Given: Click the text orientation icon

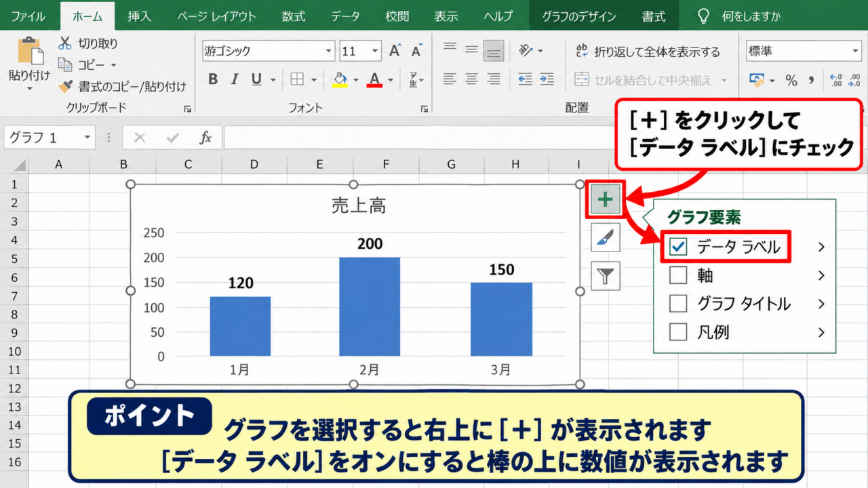Looking at the screenshot, I should click(526, 50).
